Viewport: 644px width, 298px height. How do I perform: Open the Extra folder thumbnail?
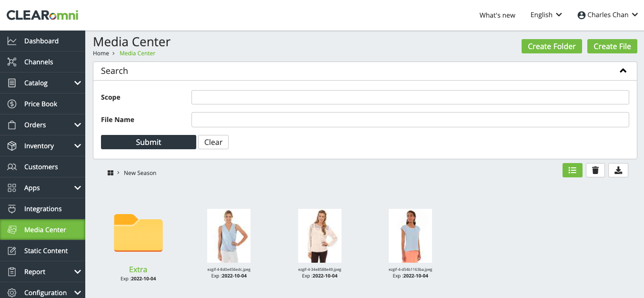click(x=138, y=234)
